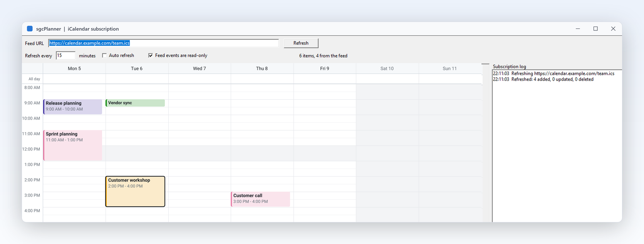
Task: Click the 'Refresh every' label
Action: click(39, 56)
